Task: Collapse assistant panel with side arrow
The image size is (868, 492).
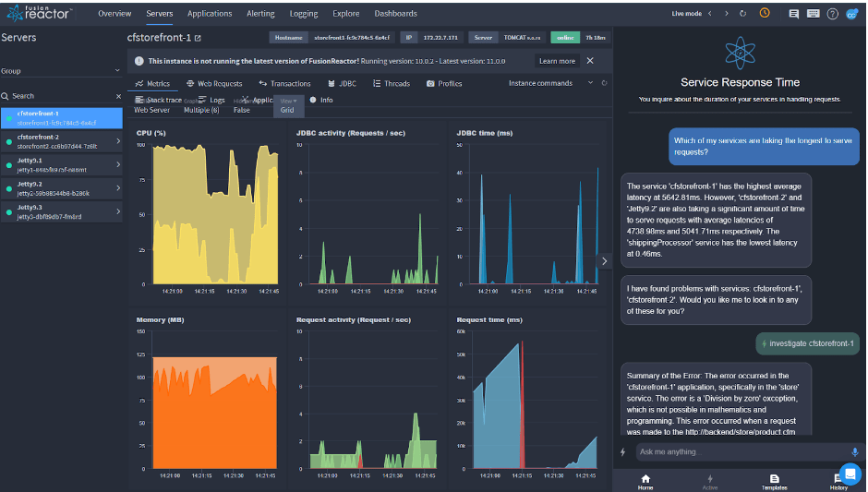Action: point(605,261)
